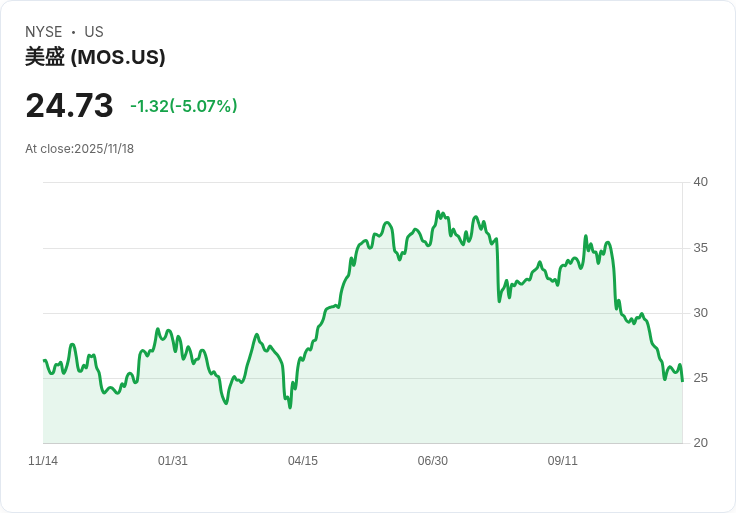Image resolution: width=736 pixels, height=513 pixels.
Task: Click the 04/15 date axis label
Action: pyautogui.click(x=303, y=461)
